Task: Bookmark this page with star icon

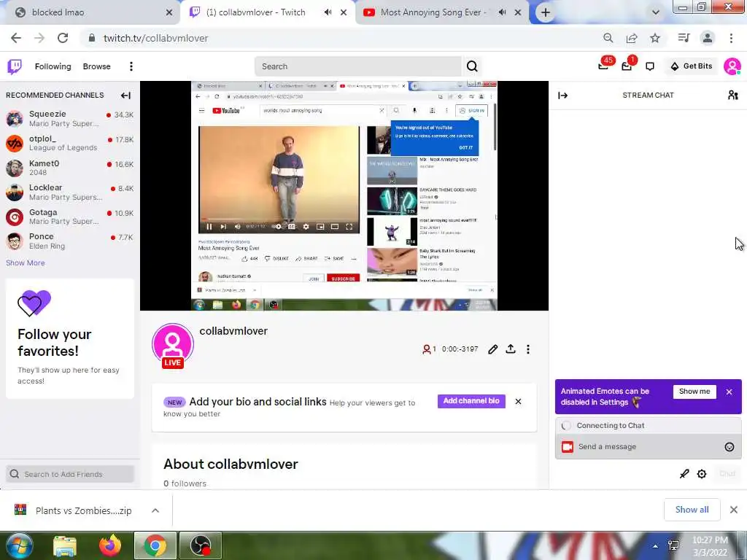Action: 655,38
